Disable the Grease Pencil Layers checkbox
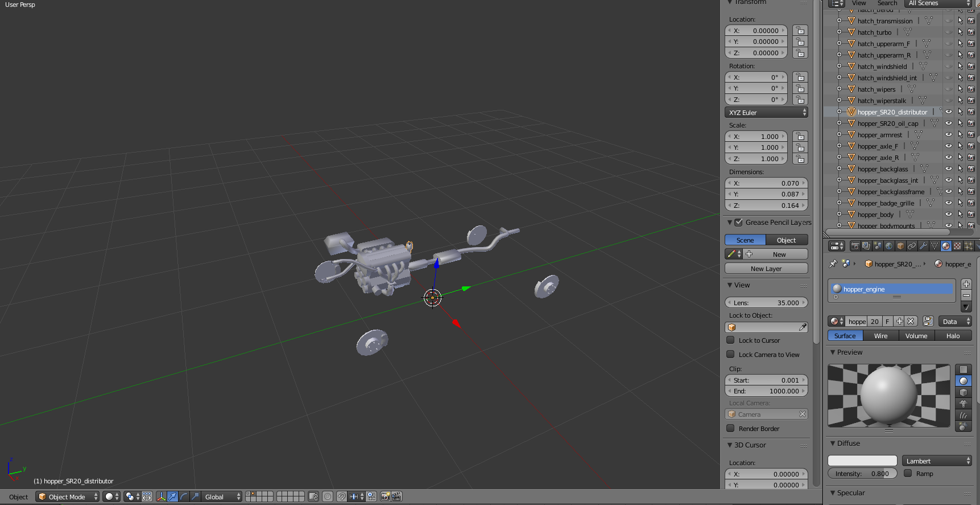This screenshot has width=980, height=505. tap(739, 223)
